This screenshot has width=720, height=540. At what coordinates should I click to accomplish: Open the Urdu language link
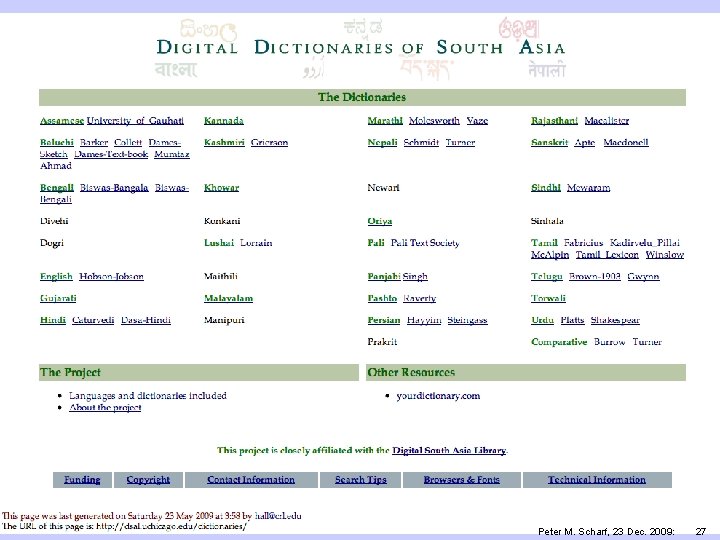point(543,320)
